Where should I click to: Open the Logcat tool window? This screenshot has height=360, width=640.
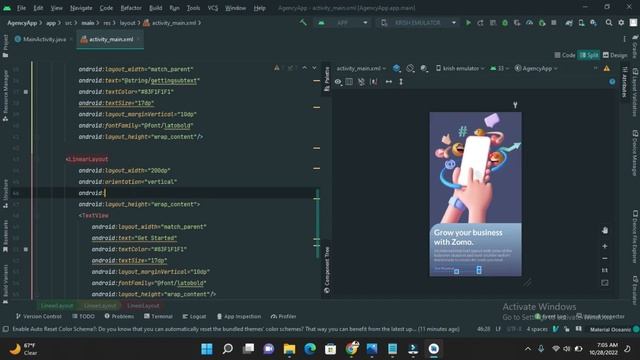[x=194, y=316]
